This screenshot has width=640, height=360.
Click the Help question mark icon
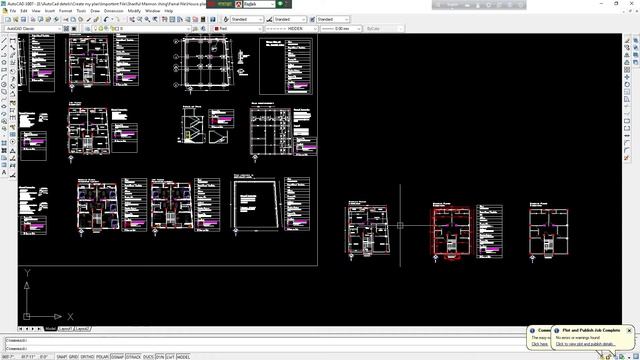click(213, 19)
